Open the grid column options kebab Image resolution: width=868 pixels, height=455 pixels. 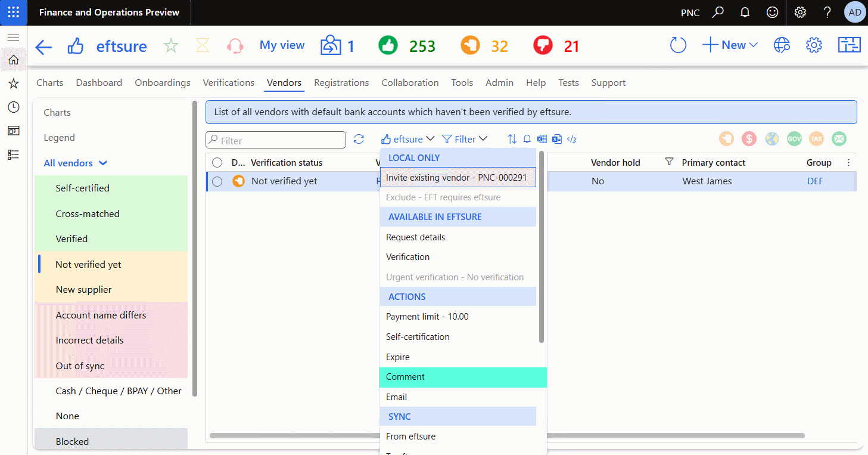pos(849,163)
